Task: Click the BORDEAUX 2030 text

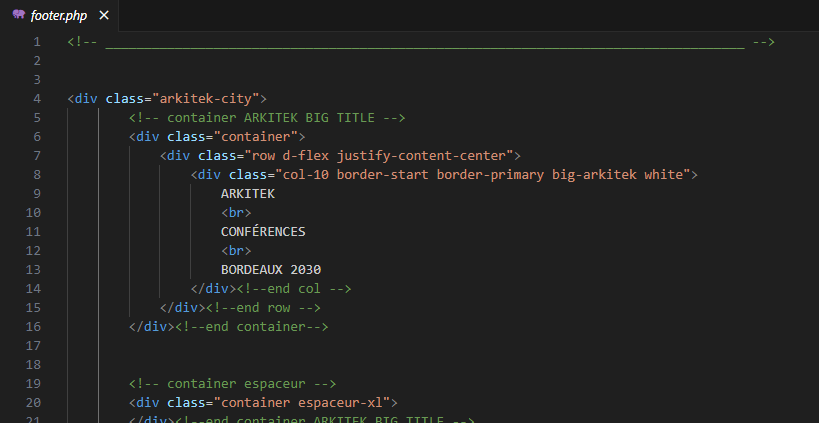Action: tap(270, 270)
